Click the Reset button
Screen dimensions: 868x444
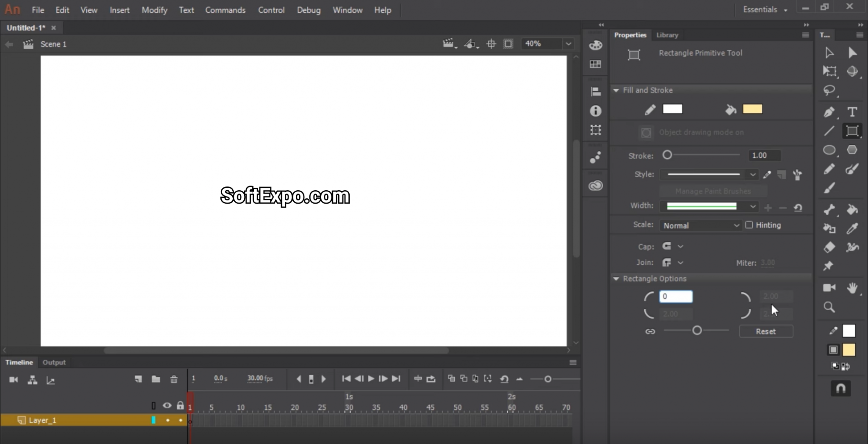(x=766, y=331)
